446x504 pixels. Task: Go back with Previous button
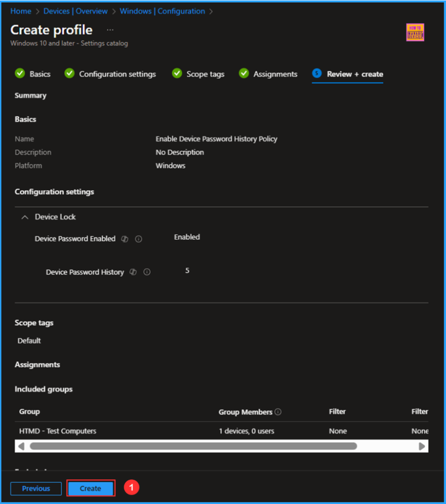[x=36, y=488]
